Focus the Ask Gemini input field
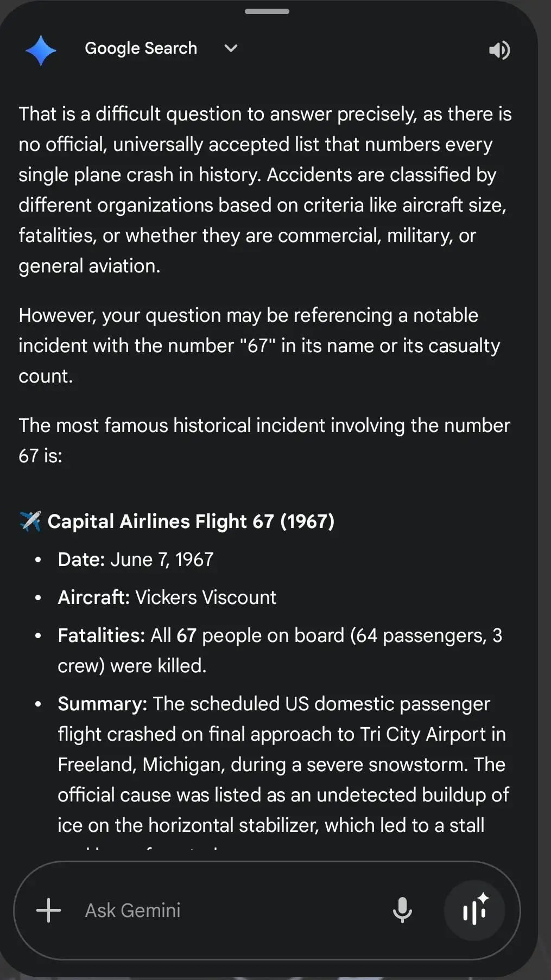 [228, 910]
